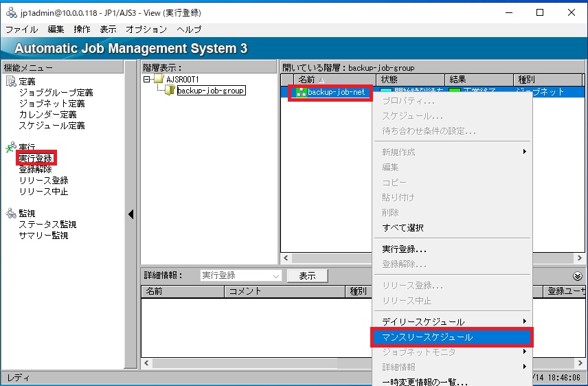The image size is (588, 386).
Task: Click right arrow of detail table scrollbar
Action: 580,363
